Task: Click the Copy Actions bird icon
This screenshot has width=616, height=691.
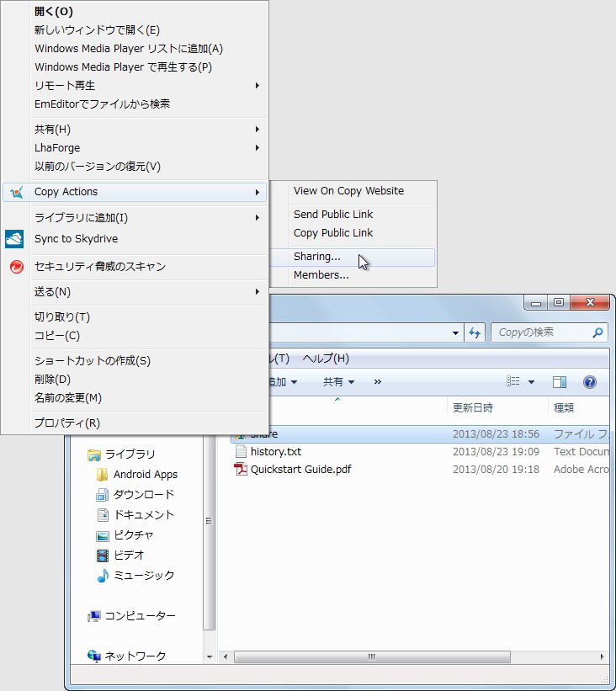Action: point(16,192)
